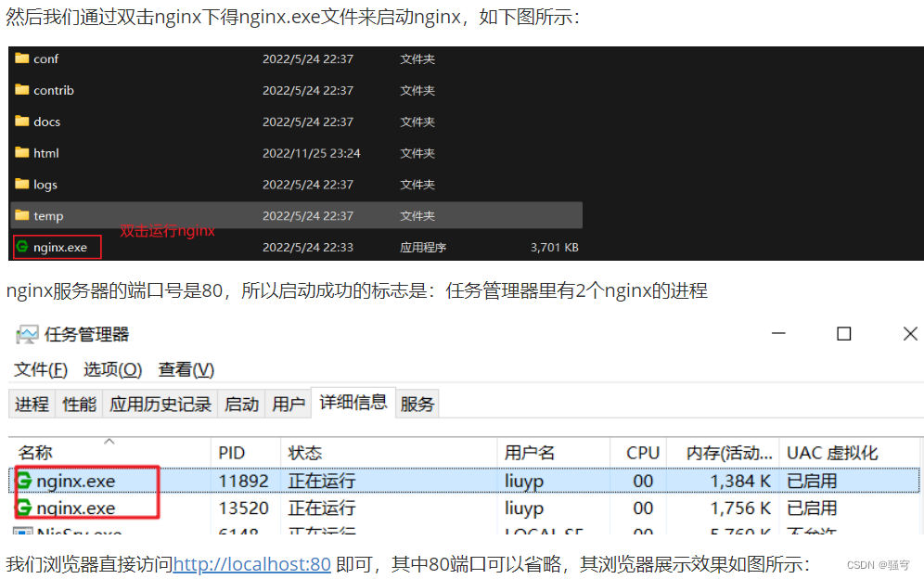Switch to the 性能 tab
Image resolution: width=924 pixels, height=579 pixels.
point(79,404)
